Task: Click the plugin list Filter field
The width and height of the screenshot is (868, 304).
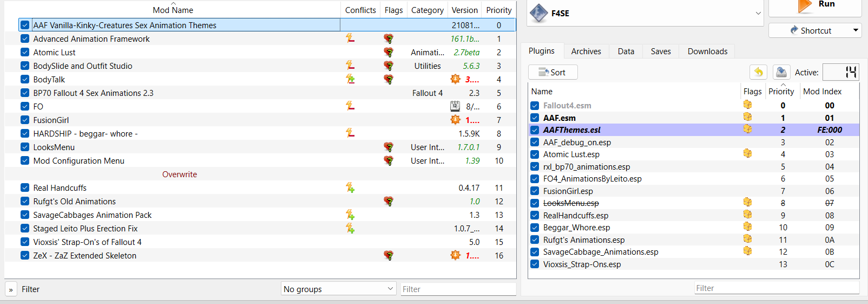Action: 777,288
